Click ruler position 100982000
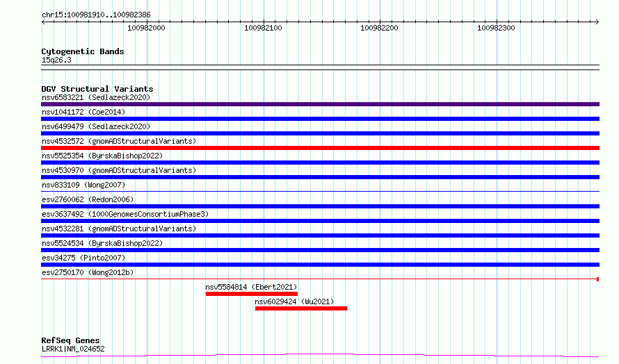The height and width of the screenshot is (364, 619). 146,28
